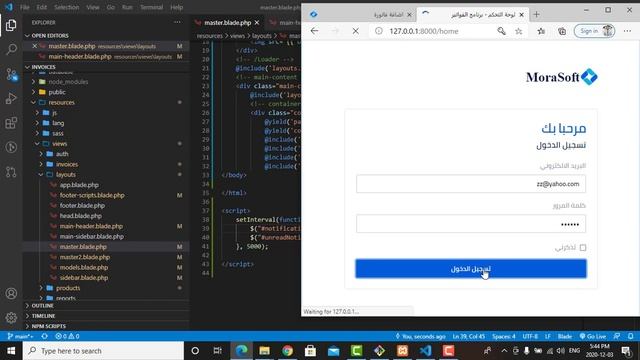
Task: Open footer-scripts.blade.php in the file tree
Action: coord(92,195)
